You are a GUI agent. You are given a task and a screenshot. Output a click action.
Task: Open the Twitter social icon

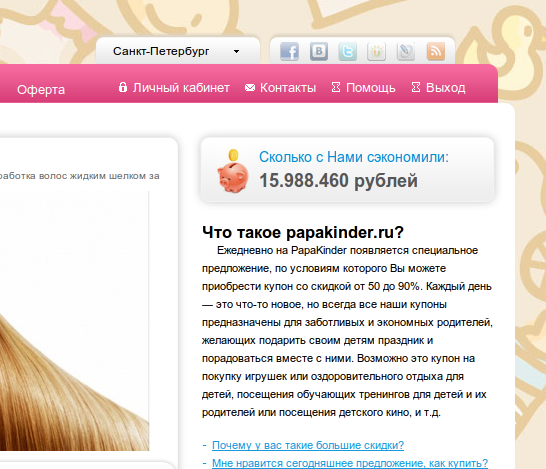(x=348, y=52)
